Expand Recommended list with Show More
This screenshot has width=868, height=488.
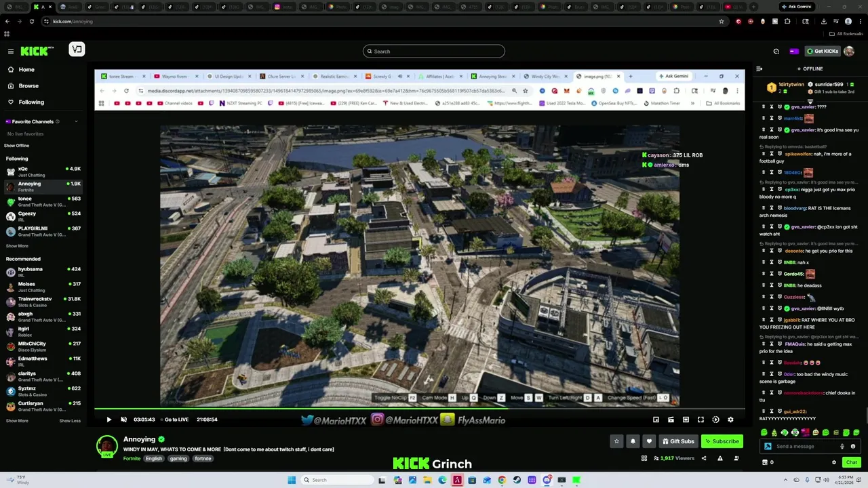[17, 421]
